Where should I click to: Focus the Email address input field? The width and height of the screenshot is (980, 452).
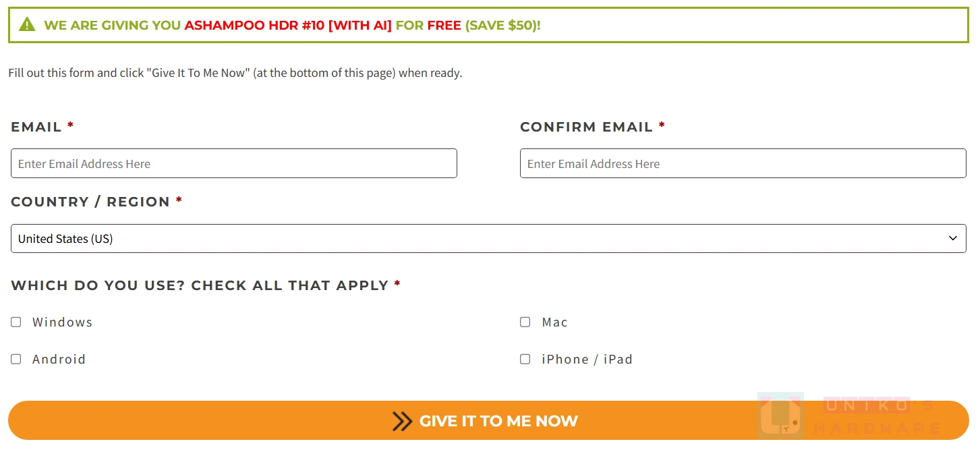[x=233, y=164]
